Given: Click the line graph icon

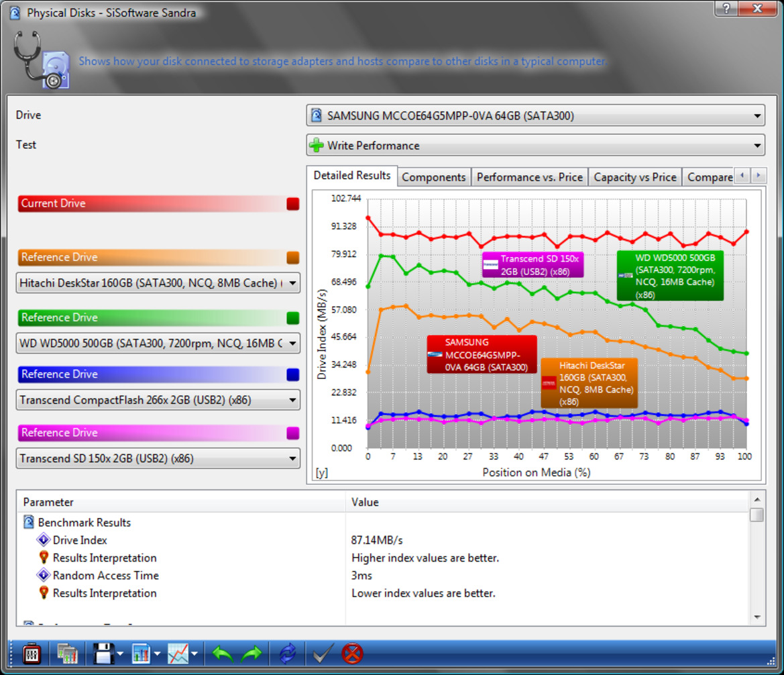Looking at the screenshot, I should pos(178,654).
